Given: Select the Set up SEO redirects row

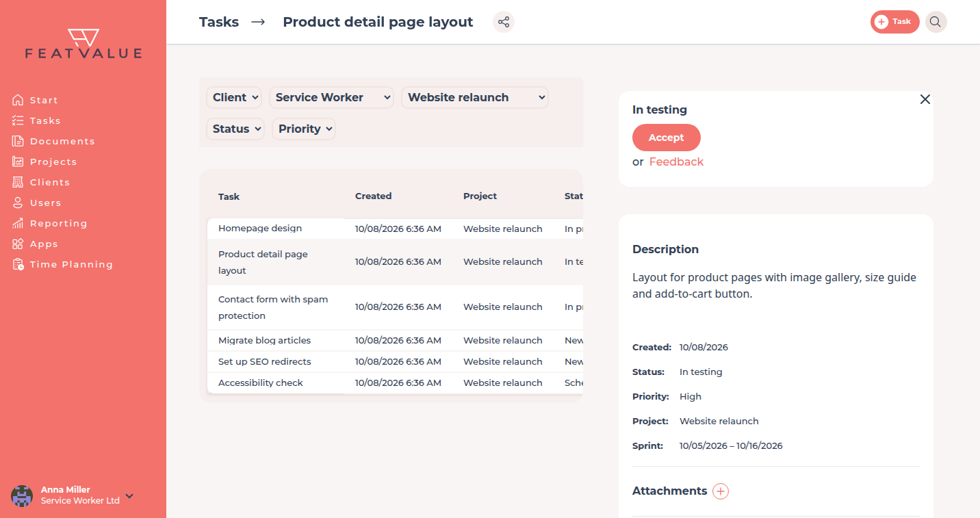Looking at the screenshot, I should 395,361.
